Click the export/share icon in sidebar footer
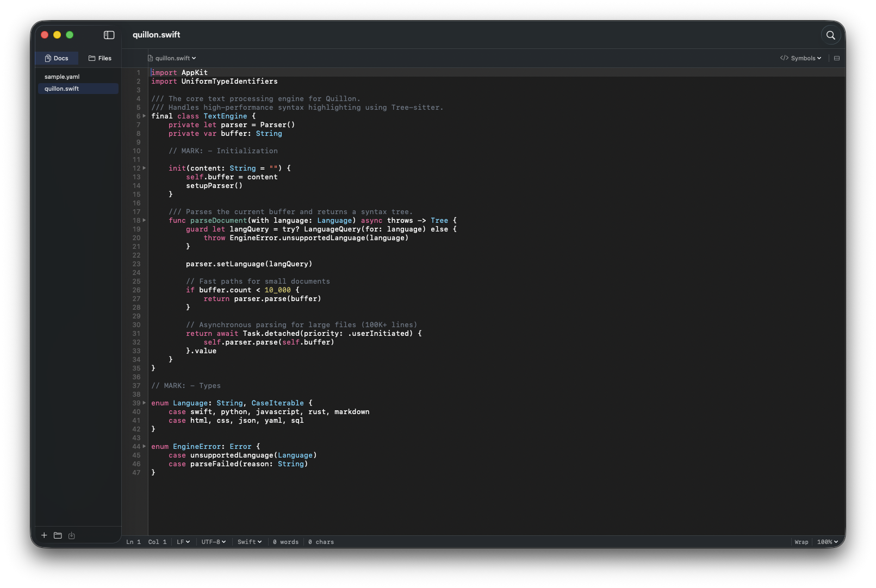This screenshot has width=876, height=588. 71,535
